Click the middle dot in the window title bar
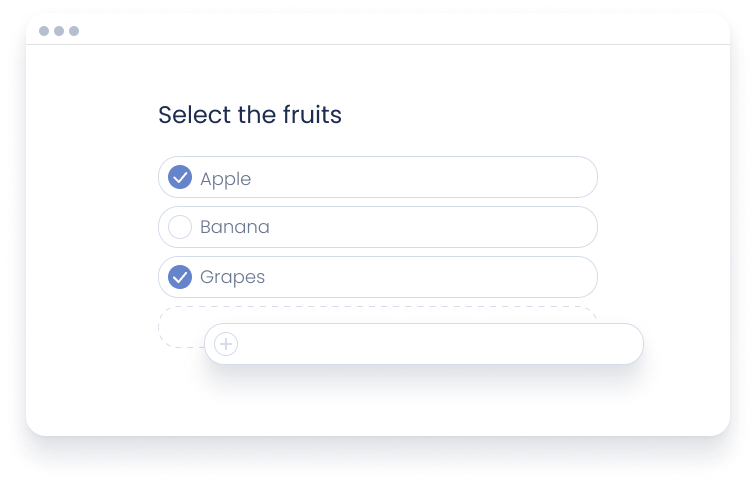Viewport: 756px width, 484px height. [59, 31]
